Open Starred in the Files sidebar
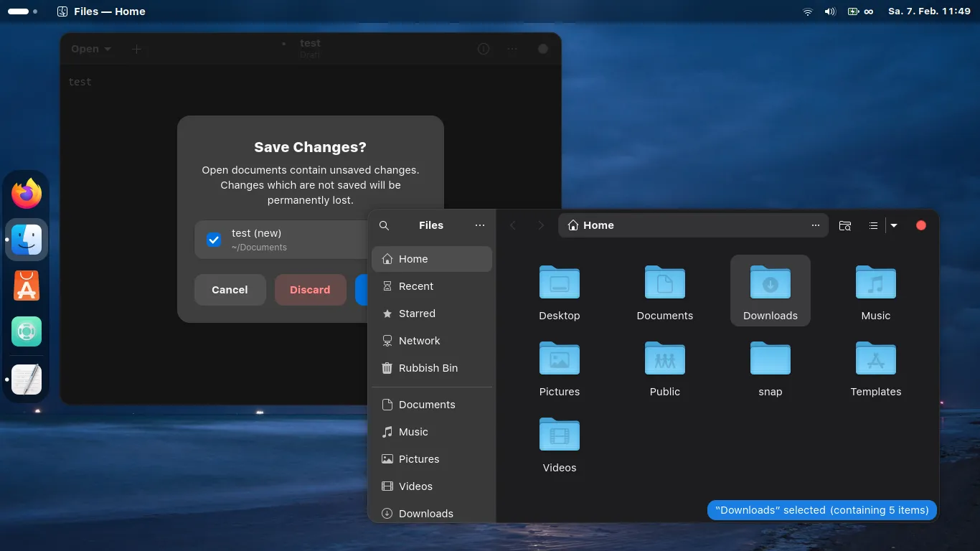The image size is (980, 551). (417, 314)
